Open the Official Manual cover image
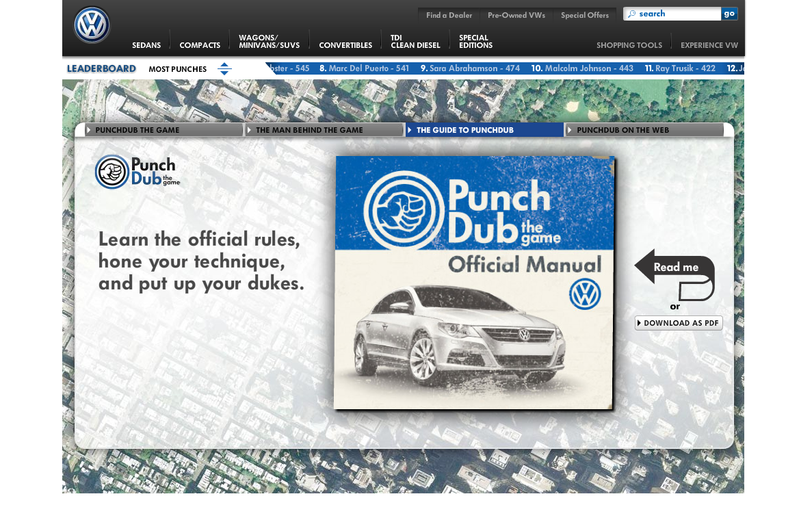 pos(474,283)
